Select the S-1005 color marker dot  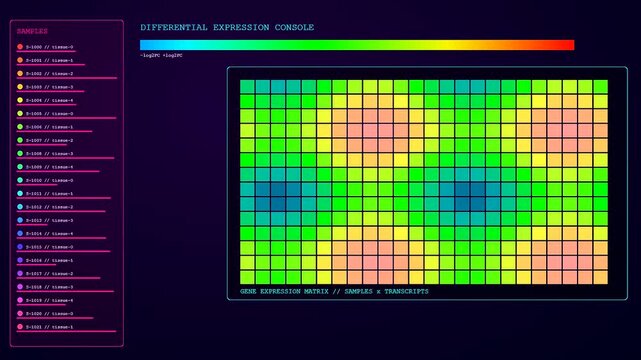click(20, 114)
